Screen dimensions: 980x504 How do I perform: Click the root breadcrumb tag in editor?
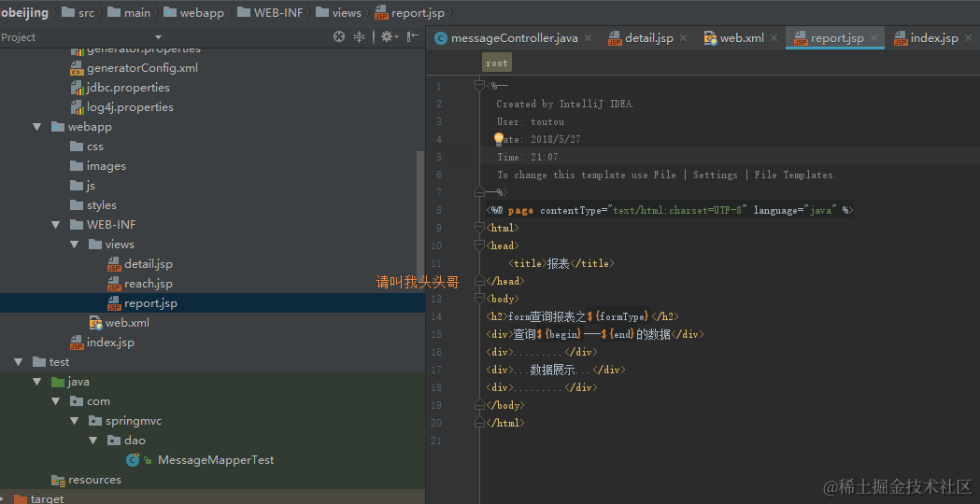497,63
